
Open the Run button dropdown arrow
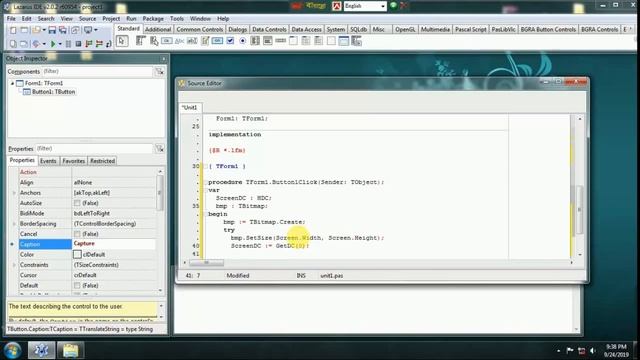(60, 44)
